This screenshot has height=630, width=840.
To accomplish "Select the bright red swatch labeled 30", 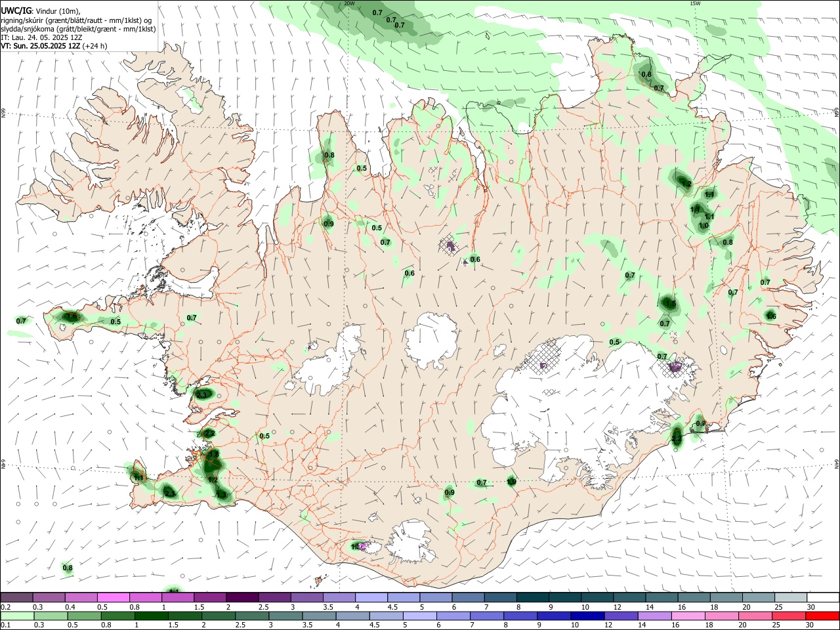I will click(x=822, y=616).
